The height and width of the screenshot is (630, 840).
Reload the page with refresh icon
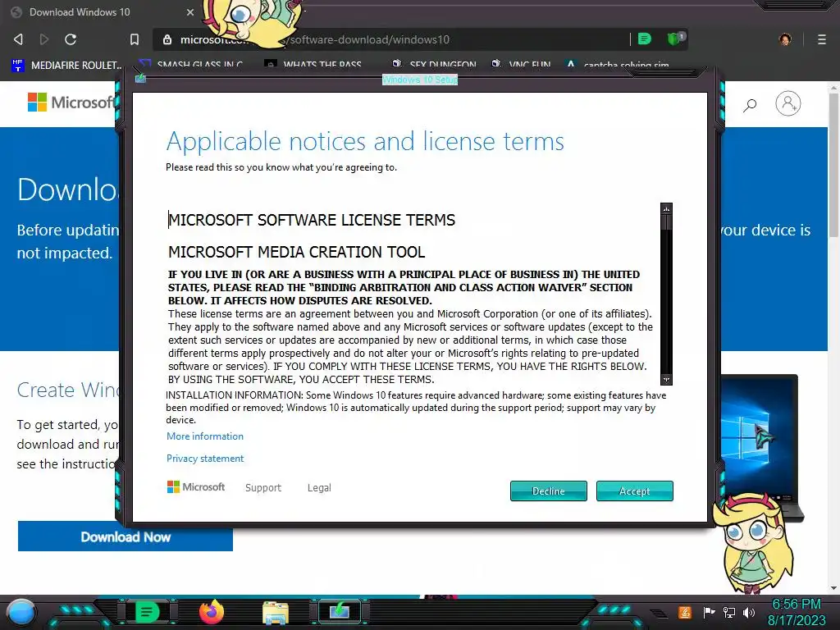pos(71,39)
